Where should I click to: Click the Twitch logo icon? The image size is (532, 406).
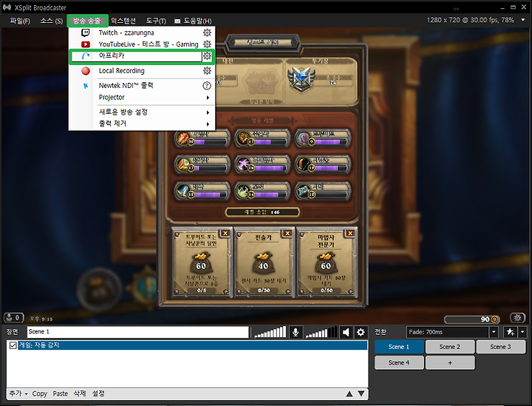point(86,33)
